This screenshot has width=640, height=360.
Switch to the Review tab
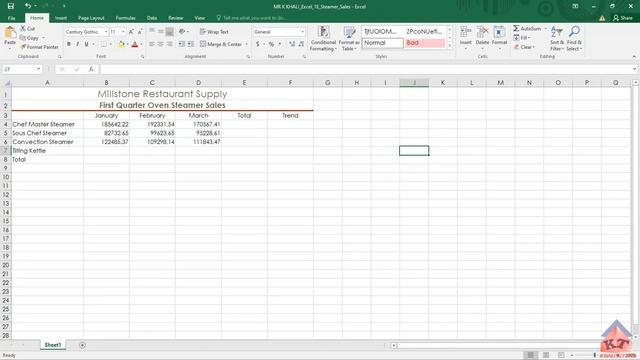[x=176, y=18]
